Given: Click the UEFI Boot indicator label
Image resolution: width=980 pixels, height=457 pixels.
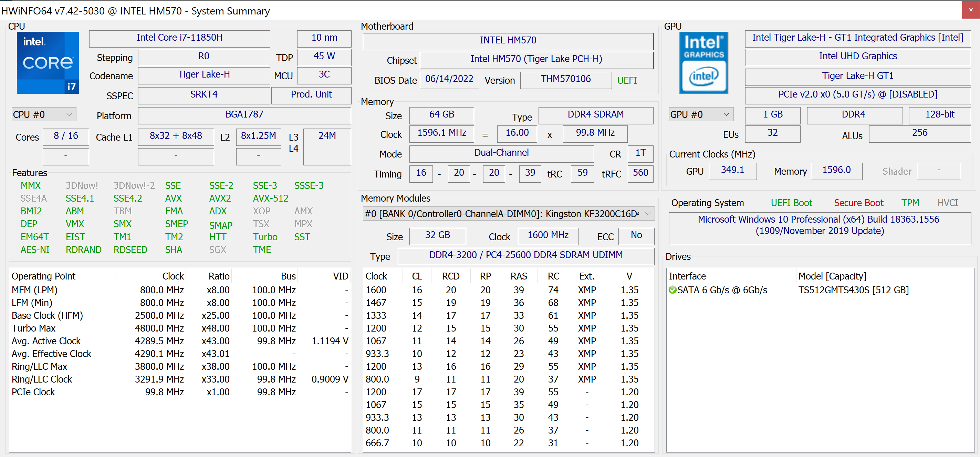Looking at the screenshot, I should click(x=791, y=203).
